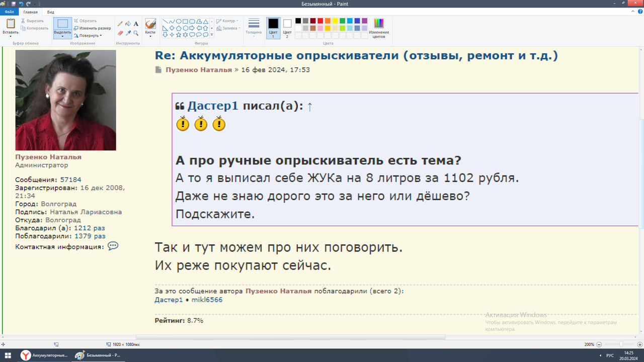
Task: Select the red color swatch
Action: pos(320,21)
